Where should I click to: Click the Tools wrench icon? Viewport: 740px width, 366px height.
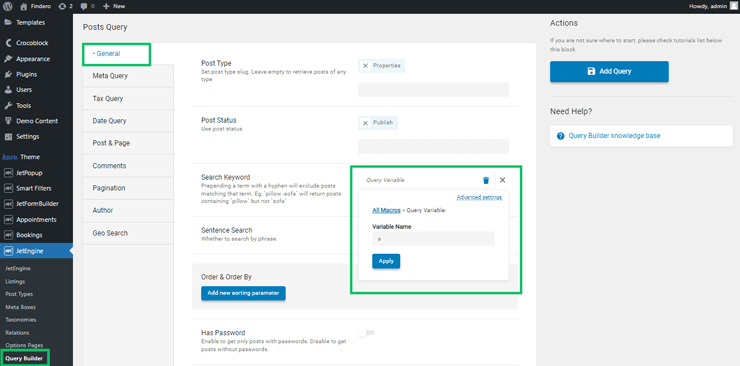[x=8, y=106]
